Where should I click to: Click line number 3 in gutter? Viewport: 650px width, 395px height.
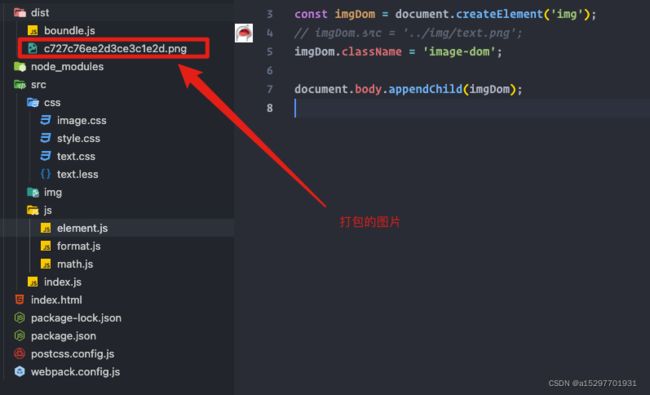coord(270,15)
